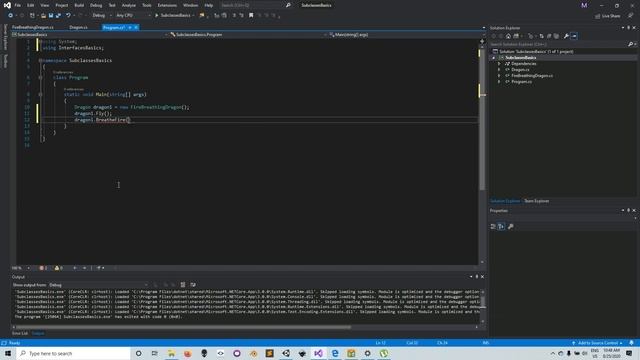Image resolution: width=640 pixels, height=360 pixels.
Task: Open the Debug menu
Action: coord(96,5)
